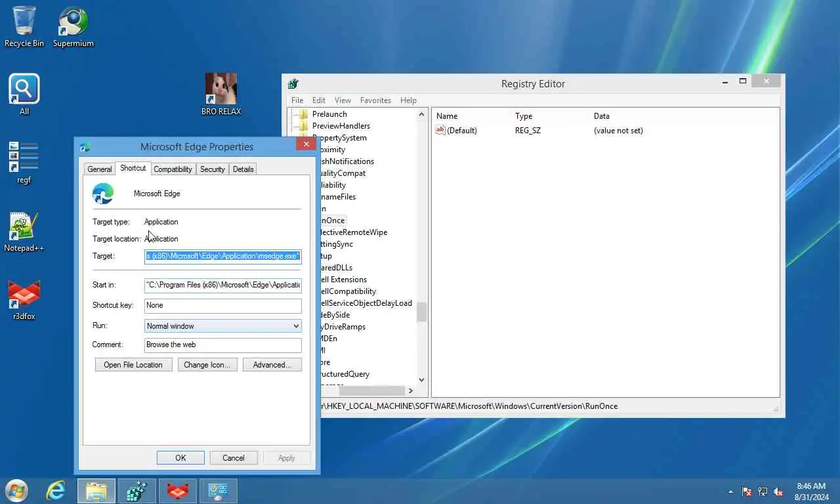Click the tree scroll down arrow

pos(421,379)
